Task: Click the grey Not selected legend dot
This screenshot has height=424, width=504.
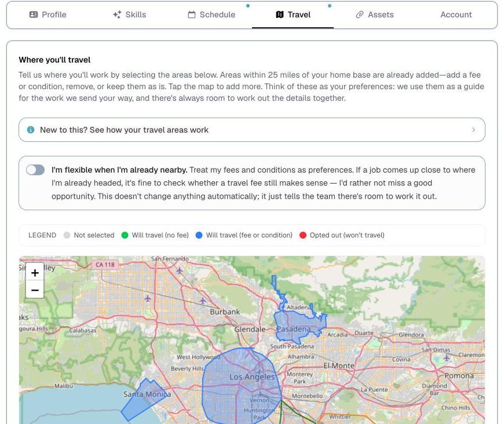Action: tap(67, 235)
